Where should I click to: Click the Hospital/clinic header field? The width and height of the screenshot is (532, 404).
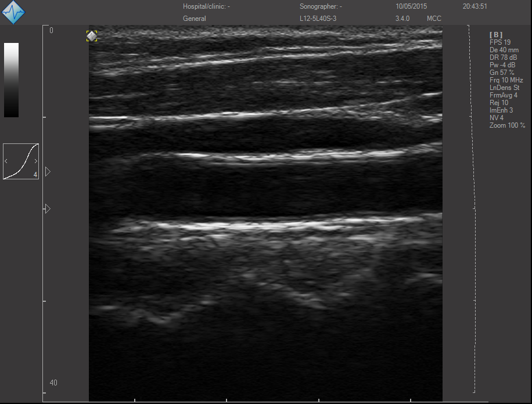[206, 7]
